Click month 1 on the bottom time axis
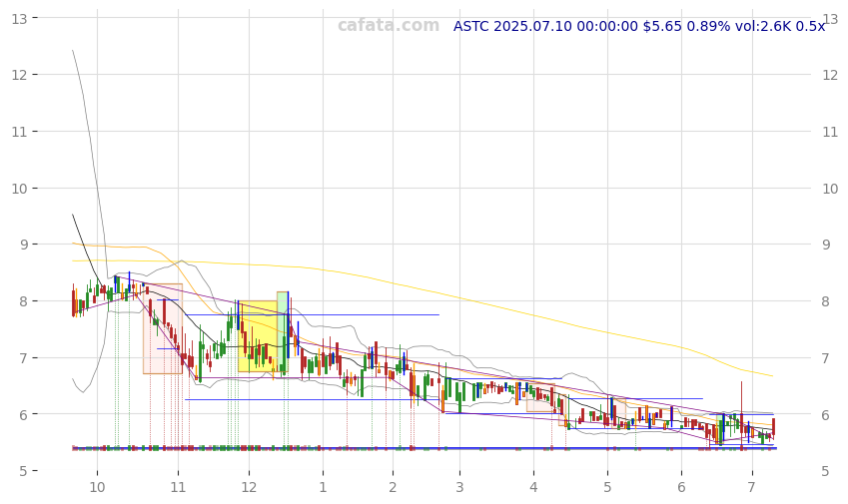The height and width of the screenshot is (504, 848). click(323, 487)
